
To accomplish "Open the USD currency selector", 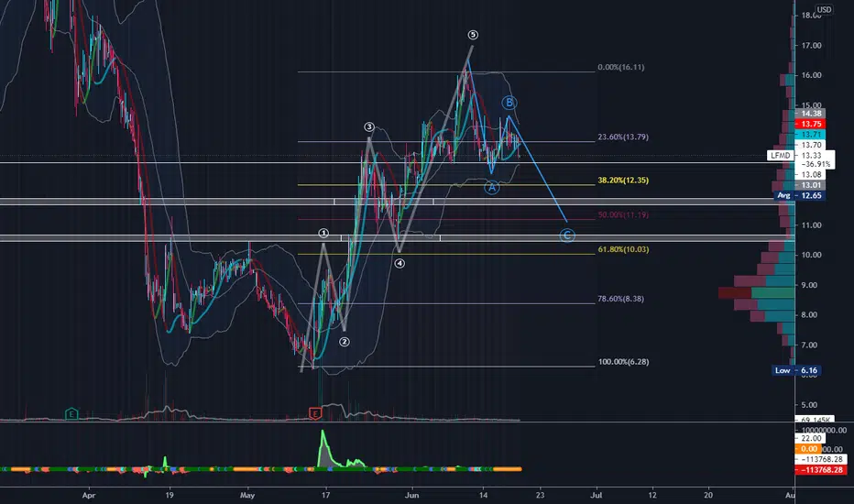I will (x=824, y=9).
